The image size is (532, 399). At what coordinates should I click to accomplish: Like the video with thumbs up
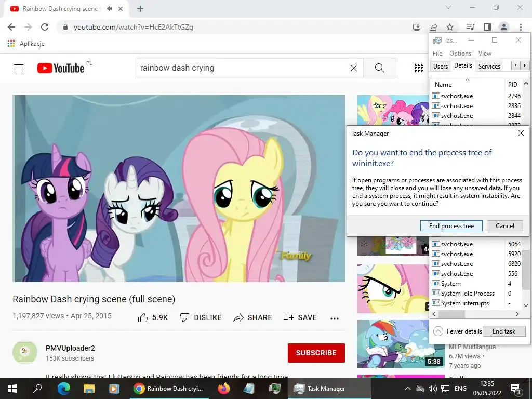(153, 317)
